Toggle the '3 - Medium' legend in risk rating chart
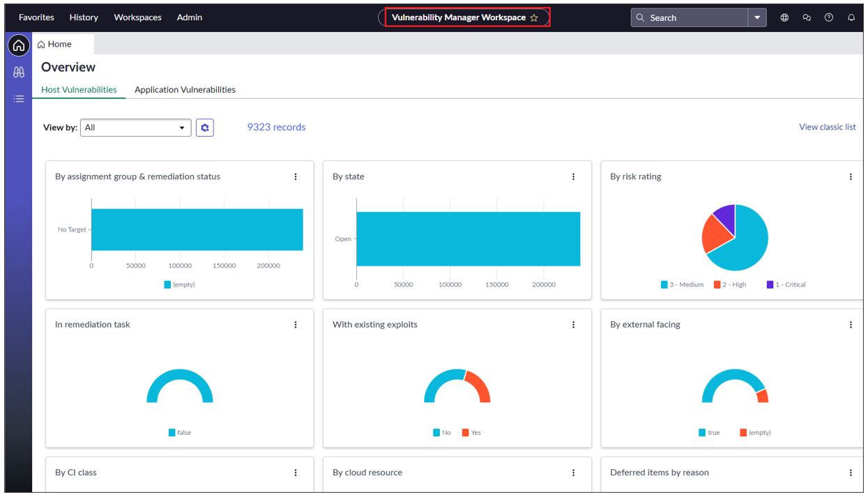 (x=682, y=284)
